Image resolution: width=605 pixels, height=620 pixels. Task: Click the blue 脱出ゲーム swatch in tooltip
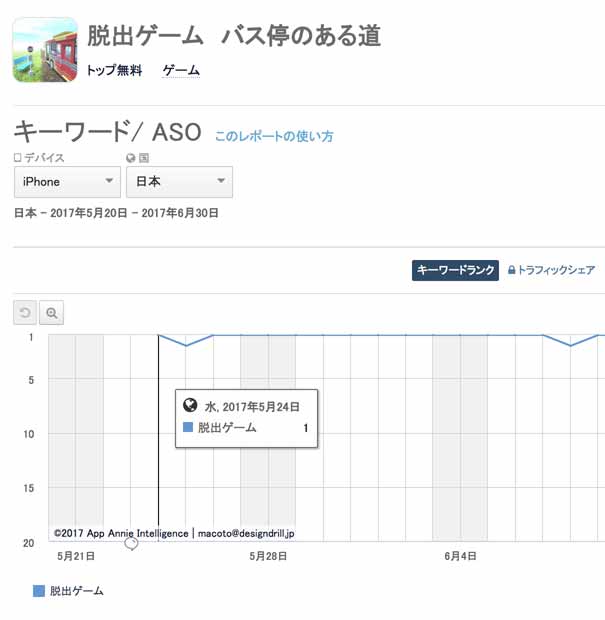(188, 428)
